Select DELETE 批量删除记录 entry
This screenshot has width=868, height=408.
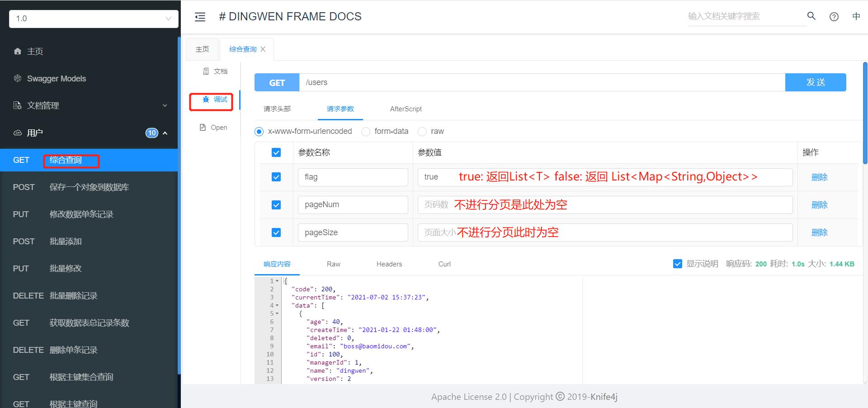point(89,296)
